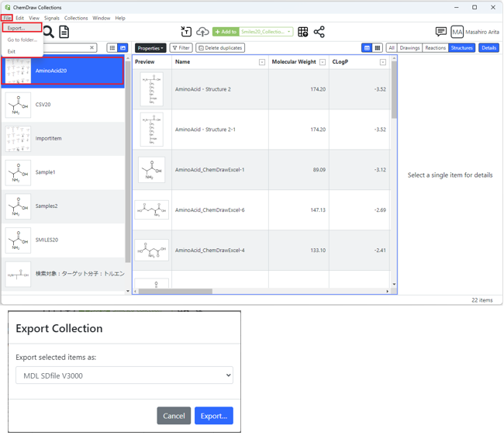Click the Cancel button in Export dialog
The width and height of the screenshot is (504, 436).
pos(174,416)
